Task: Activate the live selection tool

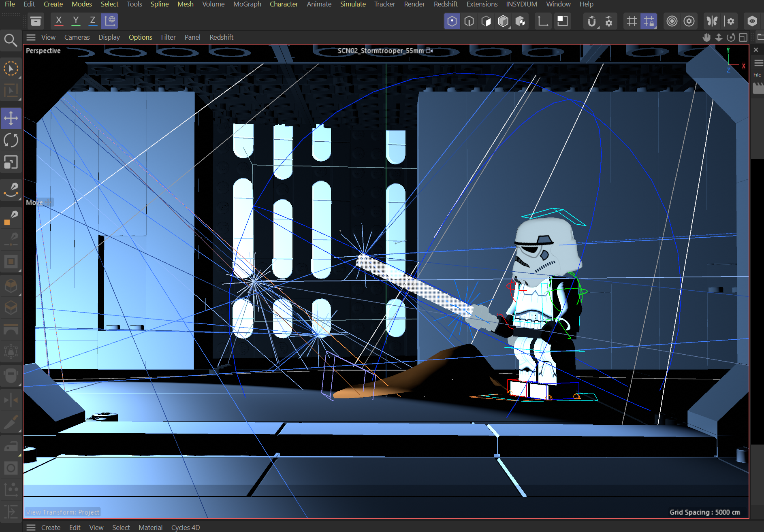Action: [x=11, y=69]
